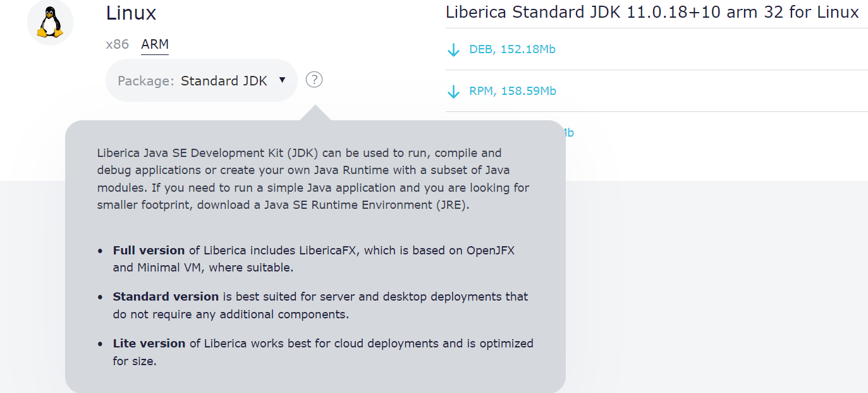
Task: Click the Linux penguin logo icon
Action: (50, 23)
